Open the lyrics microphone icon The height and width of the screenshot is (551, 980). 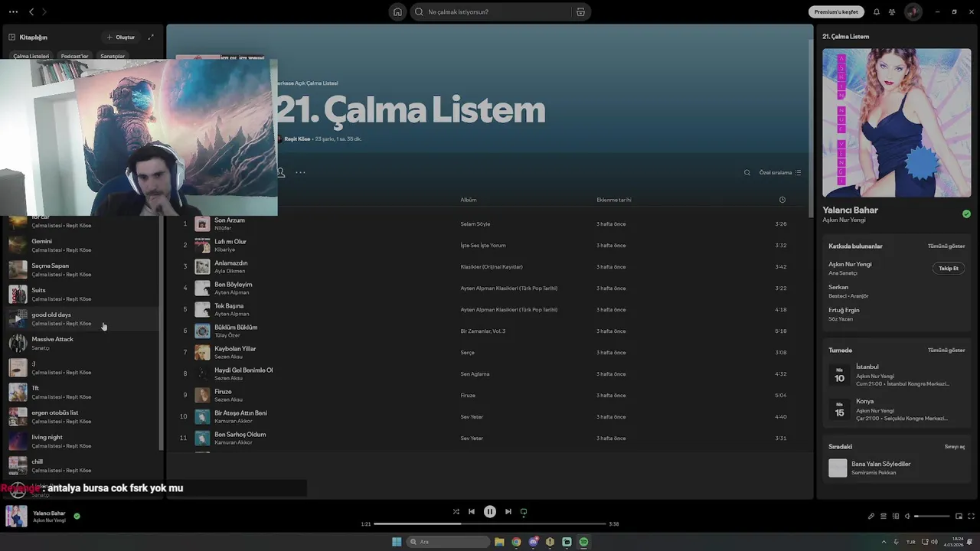pos(871,516)
